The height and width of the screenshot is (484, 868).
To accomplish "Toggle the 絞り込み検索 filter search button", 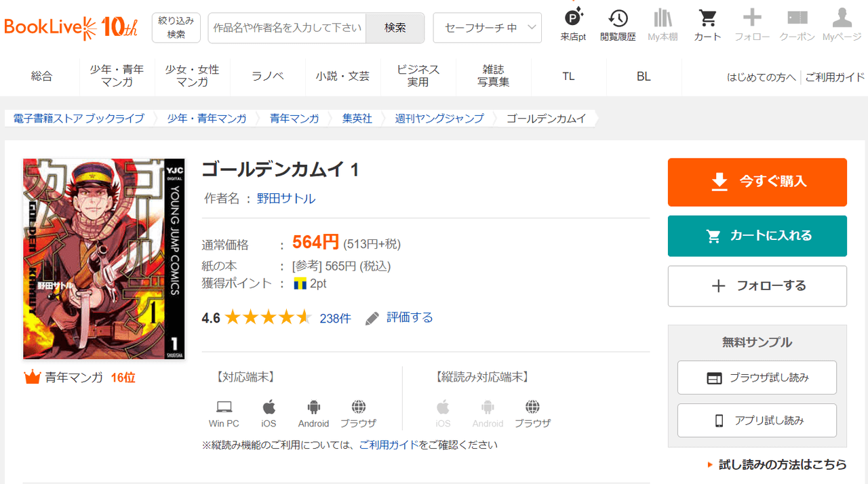I will coord(176,28).
